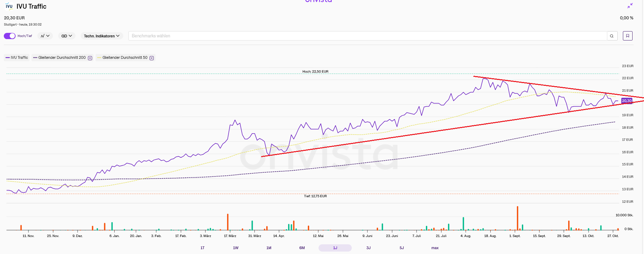This screenshot has height=254, width=644.
Task: Expand Techn. Indikatoren dropdown
Action: (101, 36)
